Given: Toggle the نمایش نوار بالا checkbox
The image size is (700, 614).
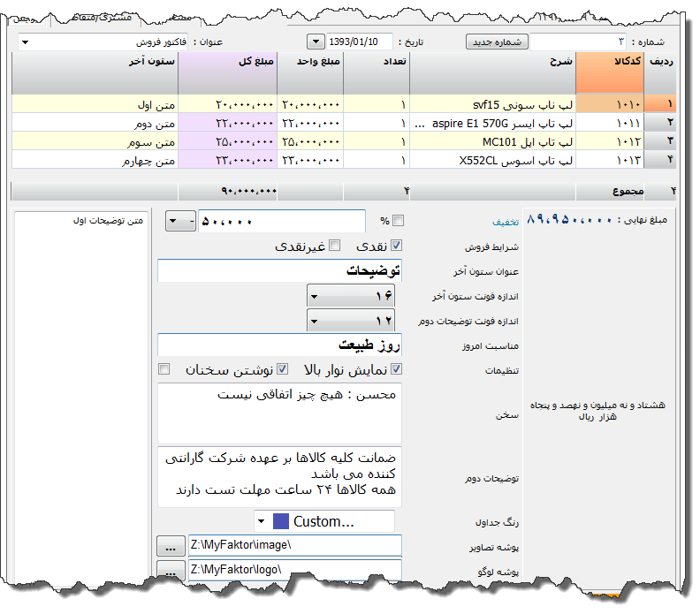Looking at the screenshot, I should 397,369.
